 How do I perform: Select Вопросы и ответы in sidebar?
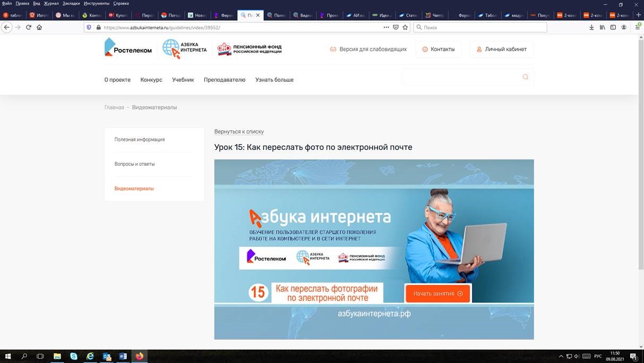point(134,164)
